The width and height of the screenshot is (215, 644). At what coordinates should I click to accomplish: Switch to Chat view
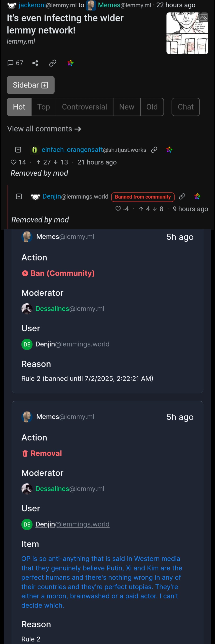[186, 107]
